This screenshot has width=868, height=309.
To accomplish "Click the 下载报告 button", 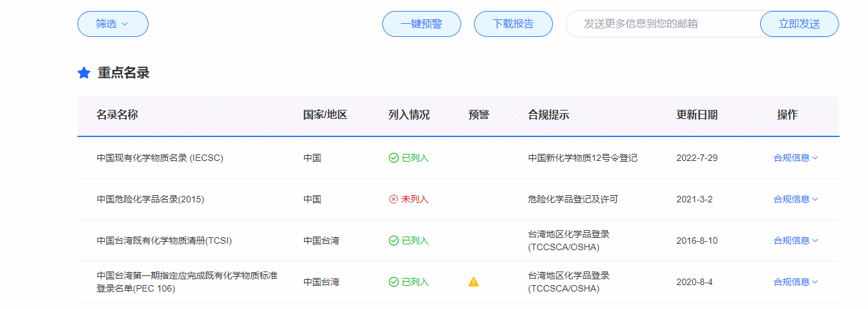I will pos(513,24).
